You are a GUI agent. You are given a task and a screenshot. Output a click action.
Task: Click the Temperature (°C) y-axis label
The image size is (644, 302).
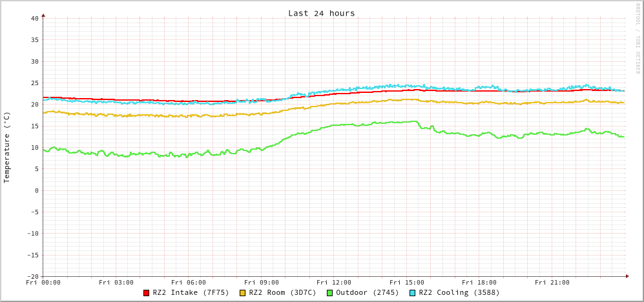(x=7, y=147)
